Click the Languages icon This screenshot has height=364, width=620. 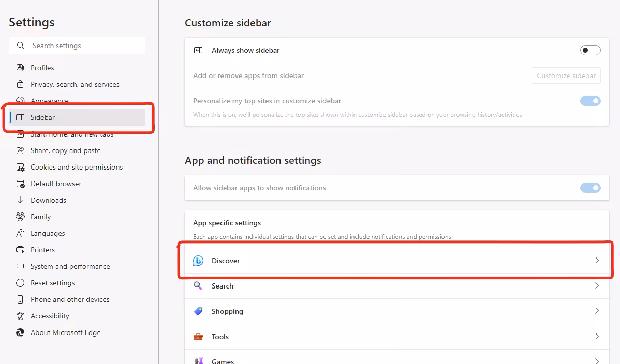coord(20,233)
